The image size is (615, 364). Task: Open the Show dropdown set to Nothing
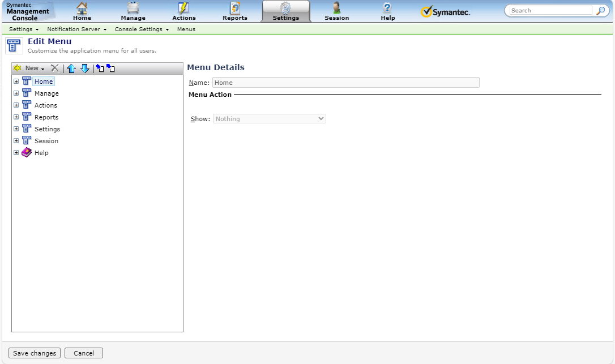[270, 118]
